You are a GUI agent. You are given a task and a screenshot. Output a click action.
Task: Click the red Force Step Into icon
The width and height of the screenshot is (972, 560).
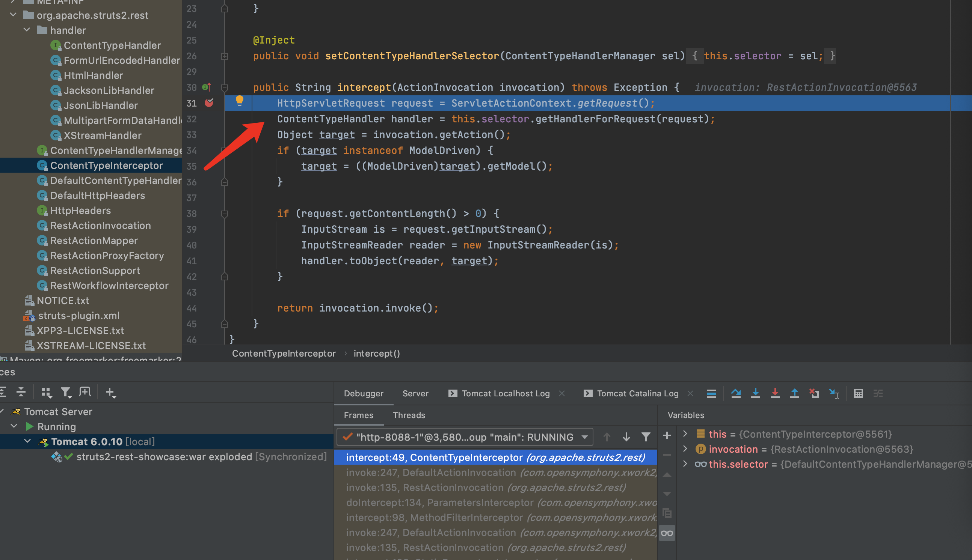click(775, 393)
